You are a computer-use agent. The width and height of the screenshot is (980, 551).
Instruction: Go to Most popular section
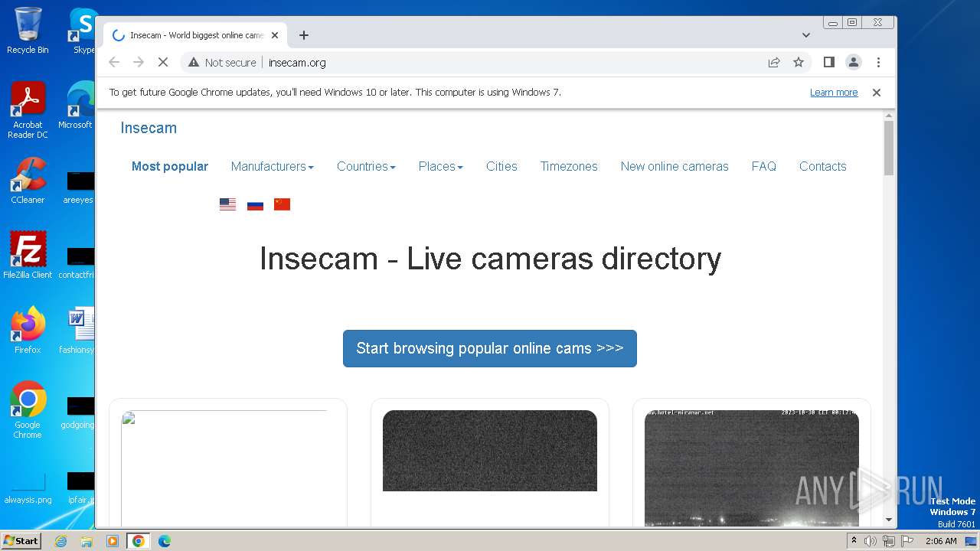[x=170, y=166]
